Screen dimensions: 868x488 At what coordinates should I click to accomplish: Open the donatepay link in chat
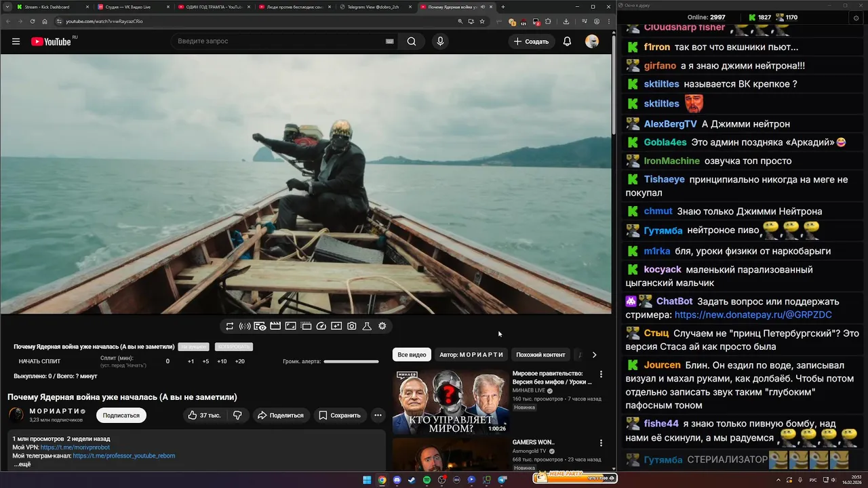point(753,315)
